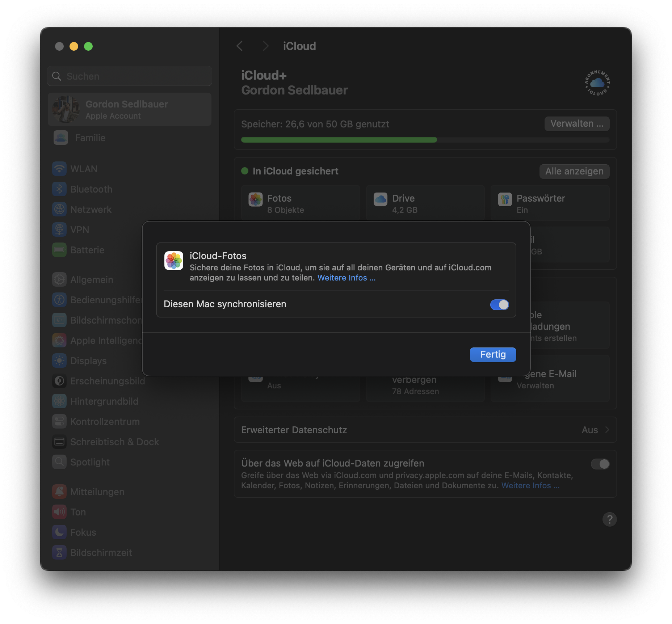Select the Apple Intelligence icon

point(59,340)
